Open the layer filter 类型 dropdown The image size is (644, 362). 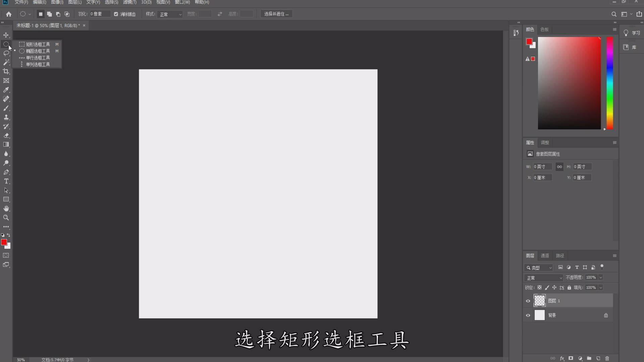[539, 267]
